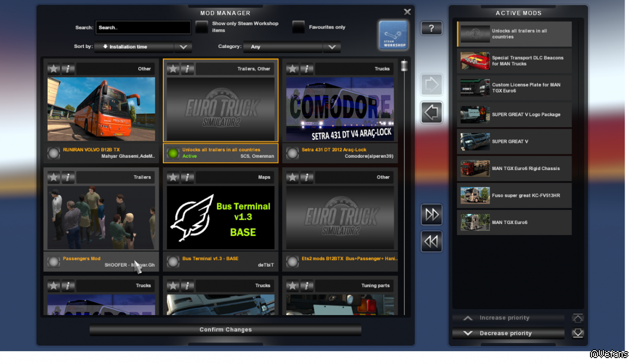Click the Decrease priority button
634x364 pixels.
(509, 333)
